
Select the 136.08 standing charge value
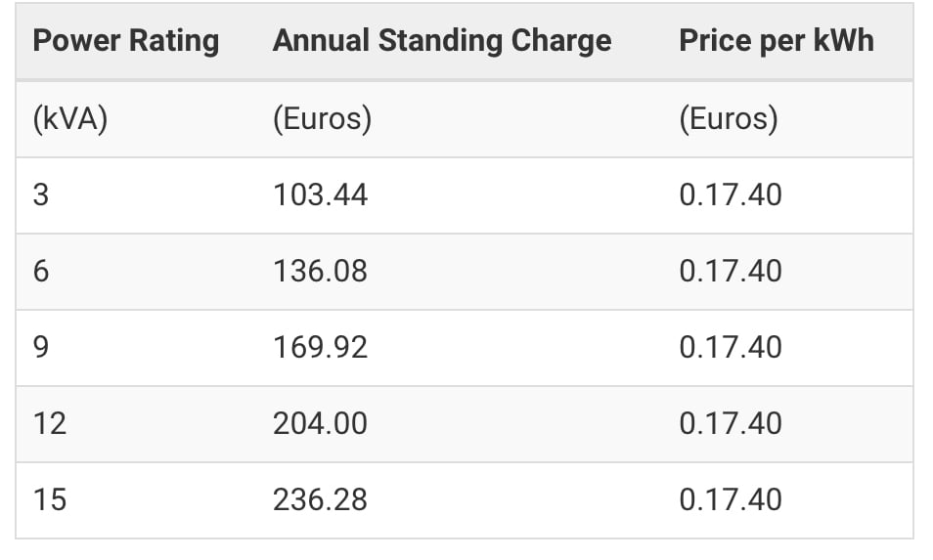point(320,272)
